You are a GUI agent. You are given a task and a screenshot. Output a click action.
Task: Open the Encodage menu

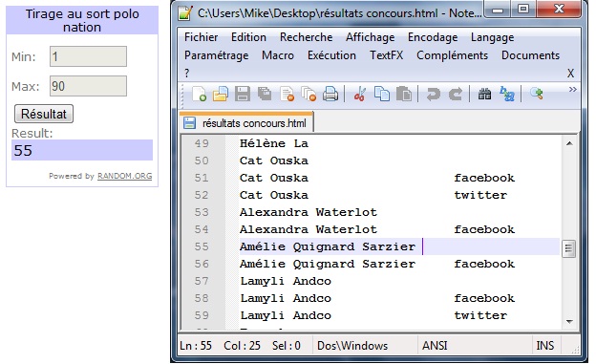(433, 37)
